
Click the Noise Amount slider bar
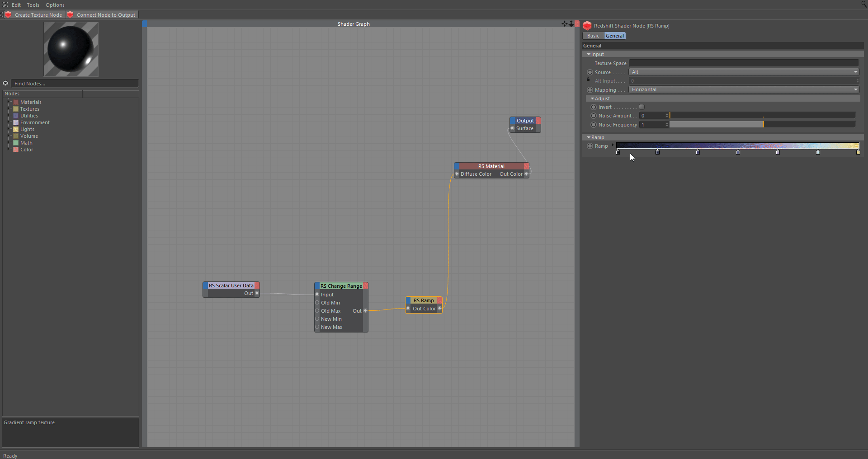(763, 116)
